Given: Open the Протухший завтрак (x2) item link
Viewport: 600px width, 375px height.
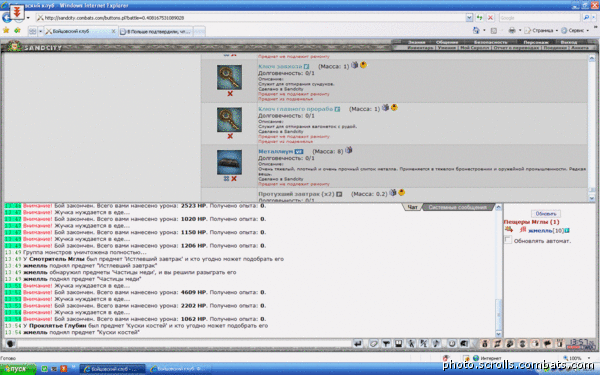Looking at the screenshot, I should point(297,194).
